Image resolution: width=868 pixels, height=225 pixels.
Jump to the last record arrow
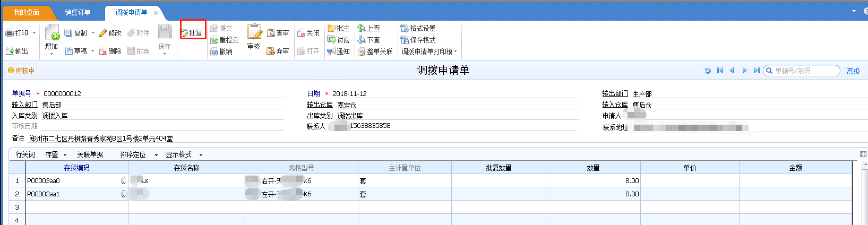(757, 71)
